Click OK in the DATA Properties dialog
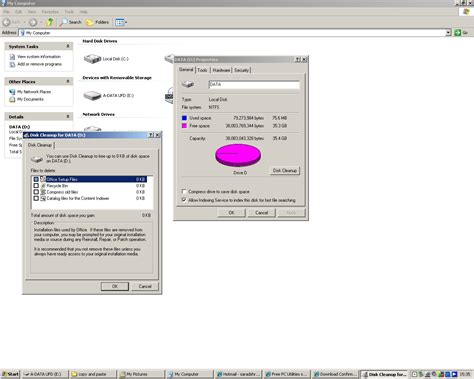Viewport: 474px width, 379px height. click(232, 213)
